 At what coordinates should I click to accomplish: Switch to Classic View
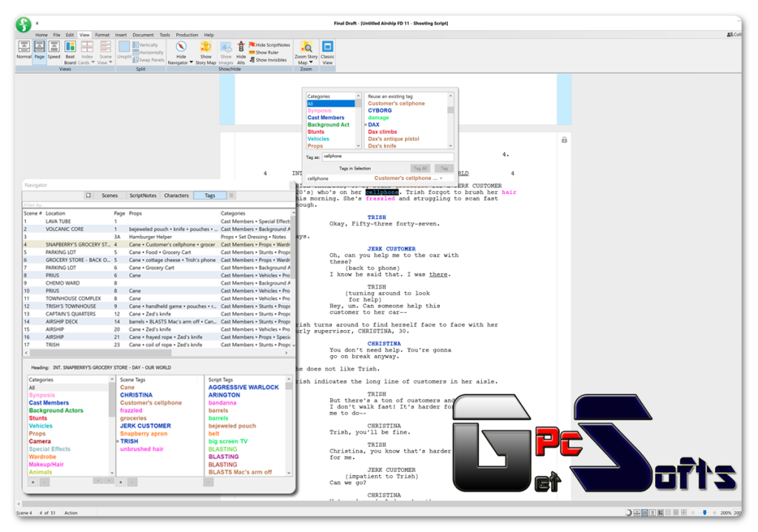point(327,53)
